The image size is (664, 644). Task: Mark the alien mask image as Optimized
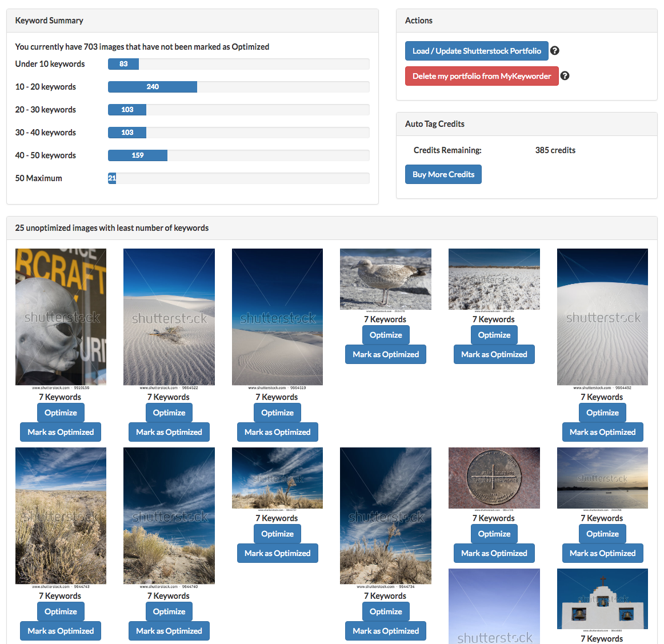(61, 432)
